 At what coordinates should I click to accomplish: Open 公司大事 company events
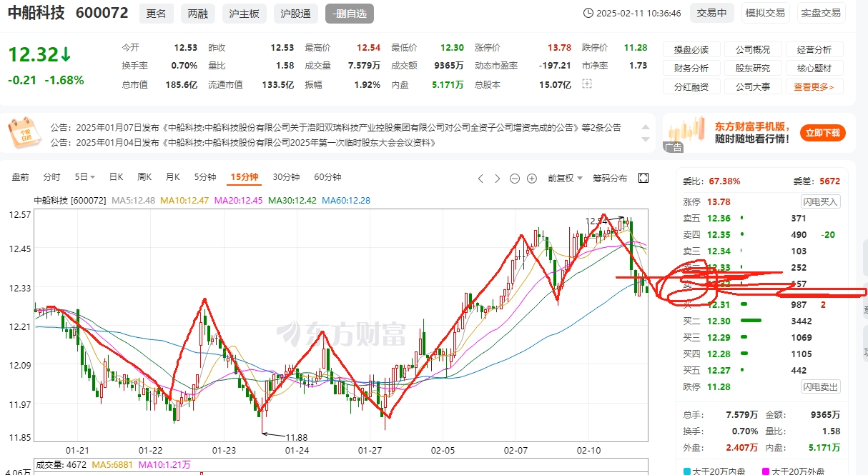753,87
